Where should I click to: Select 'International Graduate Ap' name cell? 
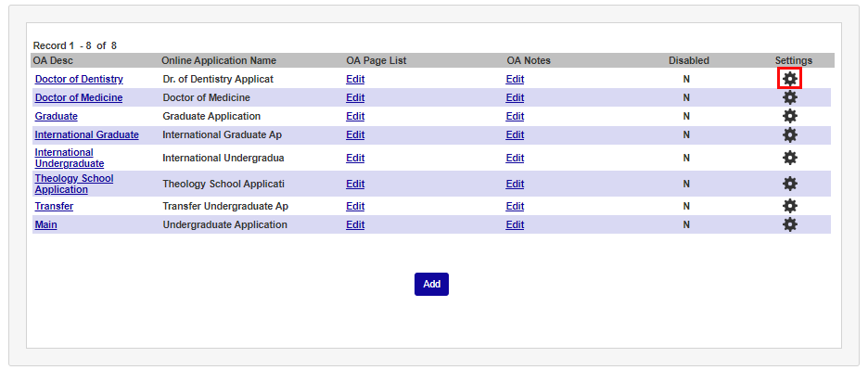point(223,134)
